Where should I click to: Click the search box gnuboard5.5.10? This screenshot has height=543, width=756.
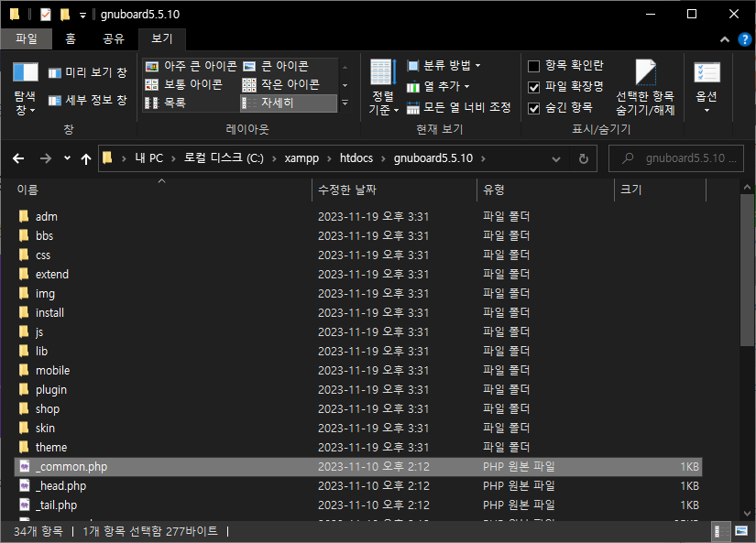click(676, 158)
